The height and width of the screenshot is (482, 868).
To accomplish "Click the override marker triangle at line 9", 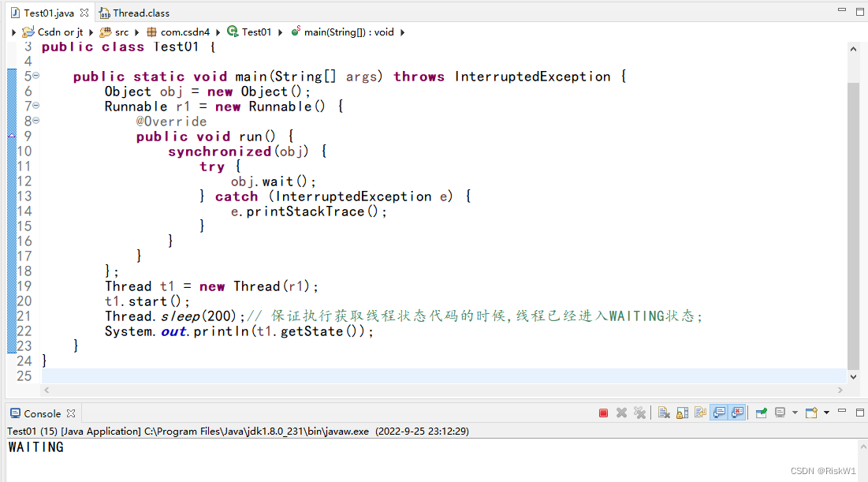I will tap(12, 136).
